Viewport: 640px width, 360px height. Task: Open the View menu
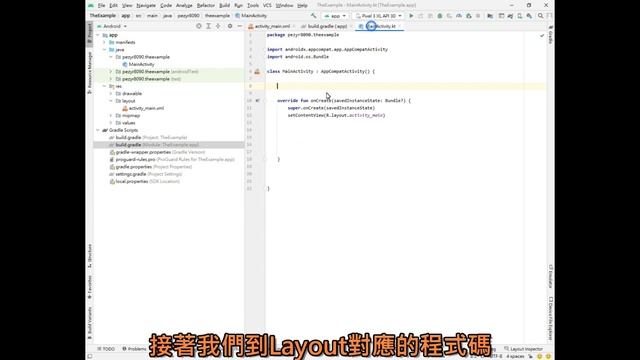[127, 5]
